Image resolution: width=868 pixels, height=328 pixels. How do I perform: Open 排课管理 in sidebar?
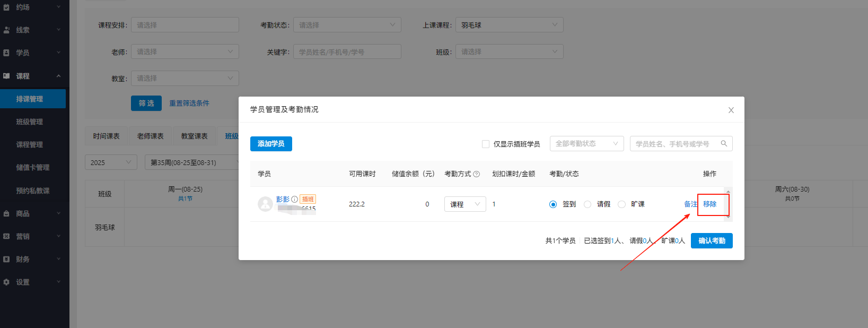point(33,99)
